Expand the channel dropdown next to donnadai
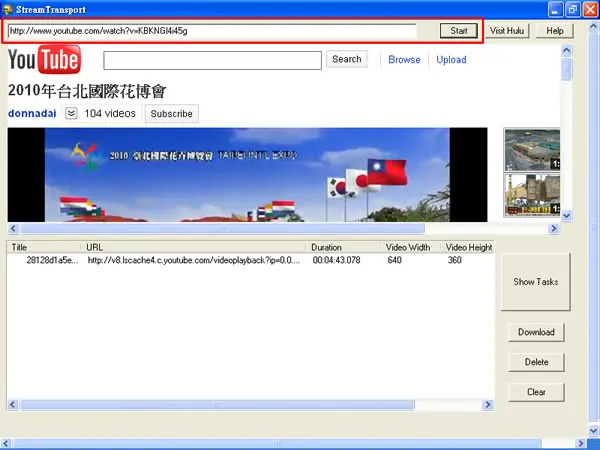Viewport: 600px width, 450px height. tap(71, 113)
